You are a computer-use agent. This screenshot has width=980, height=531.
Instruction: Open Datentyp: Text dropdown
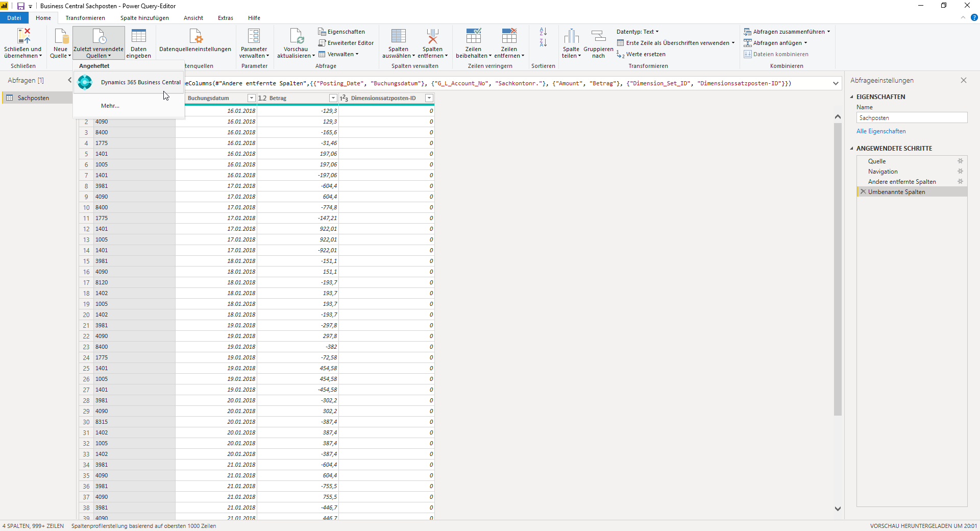tap(638, 32)
